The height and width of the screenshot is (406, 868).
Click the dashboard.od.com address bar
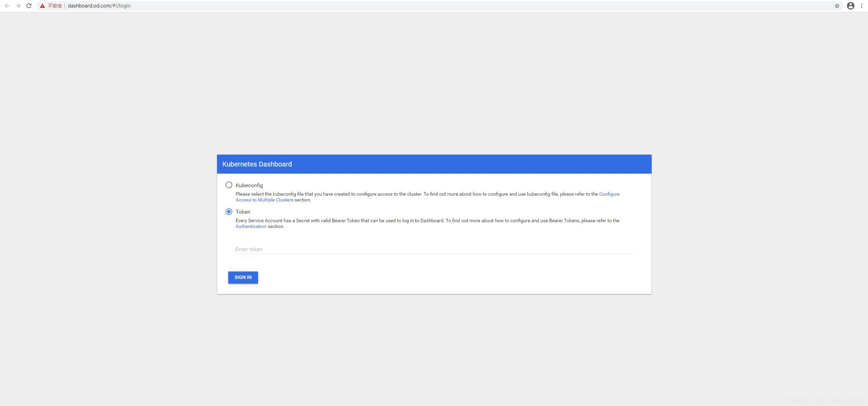(99, 6)
